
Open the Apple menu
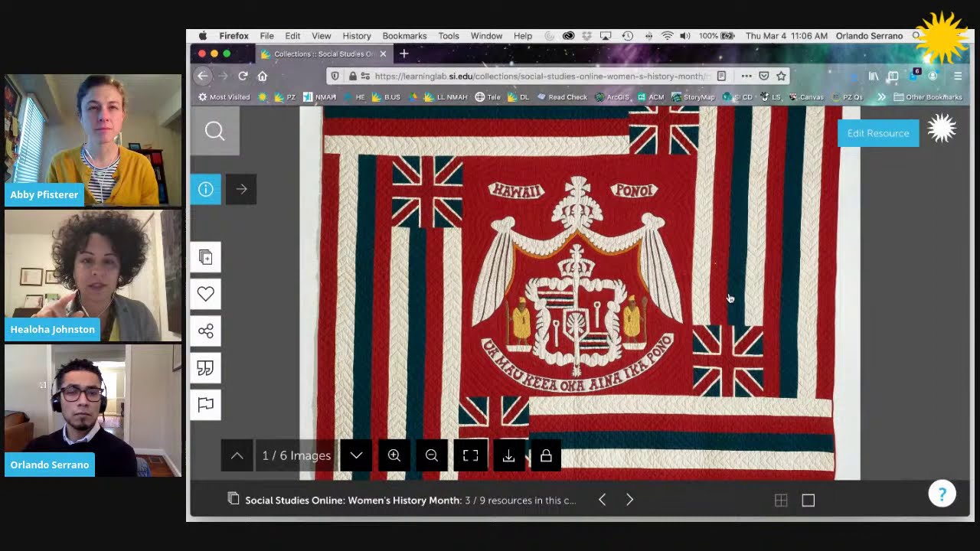click(203, 36)
